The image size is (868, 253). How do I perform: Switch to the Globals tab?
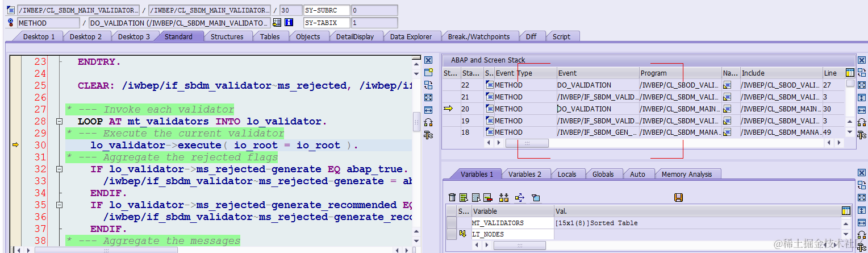[x=603, y=174]
